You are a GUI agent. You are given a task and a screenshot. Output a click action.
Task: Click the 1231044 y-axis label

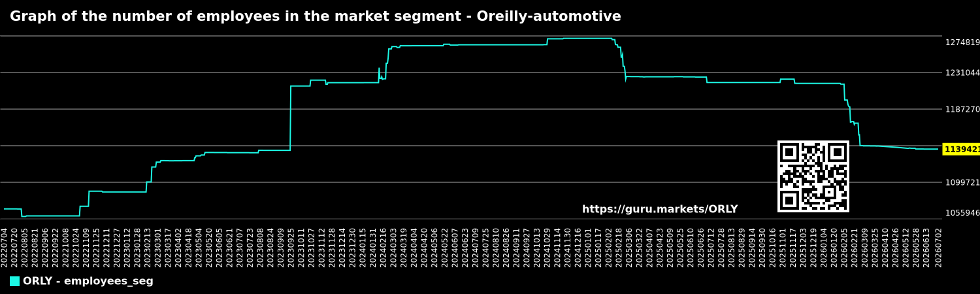point(962,73)
